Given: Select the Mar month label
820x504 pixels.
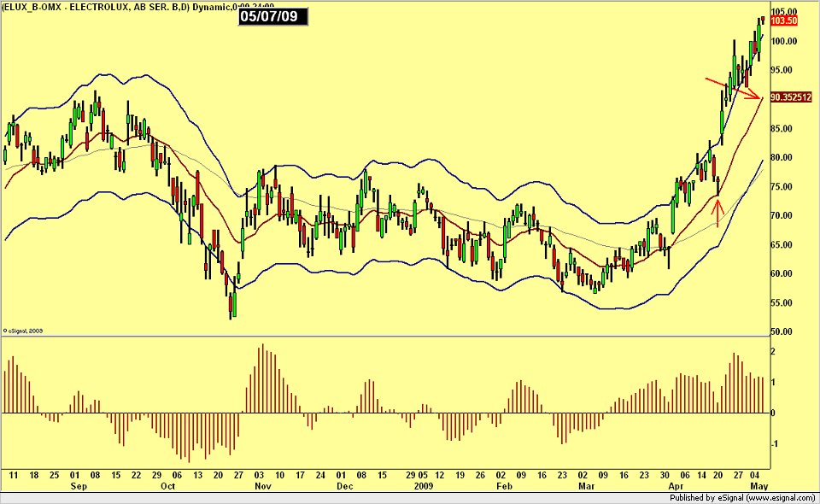Looking at the screenshot, I should [x=587, y=486].
